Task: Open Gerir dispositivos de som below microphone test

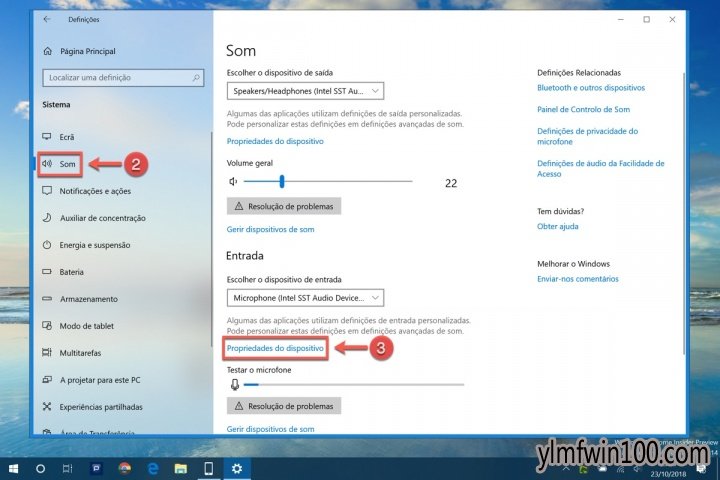Action: pyautogui.click(x=270, y=429)
